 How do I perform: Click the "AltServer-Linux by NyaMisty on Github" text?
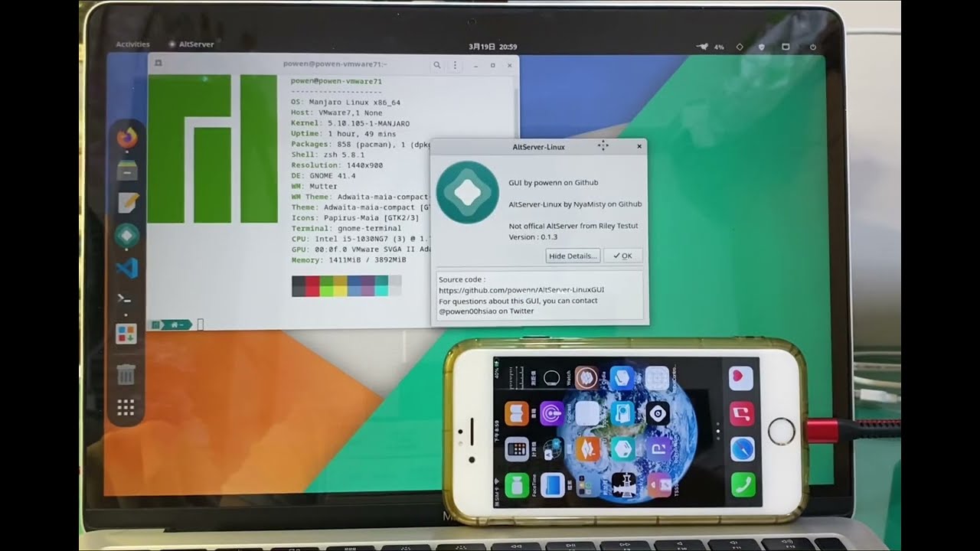click(x=575, y=204)
